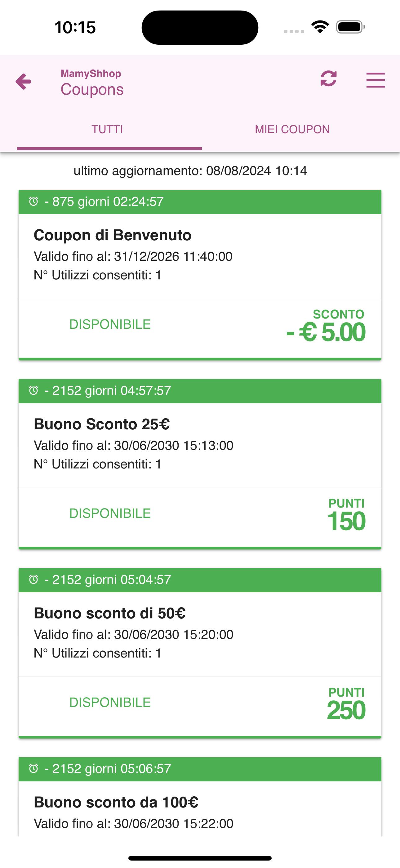Tap the PUNTI 250 value
Screen dimensions: 400x868
[x=346, y=703]
